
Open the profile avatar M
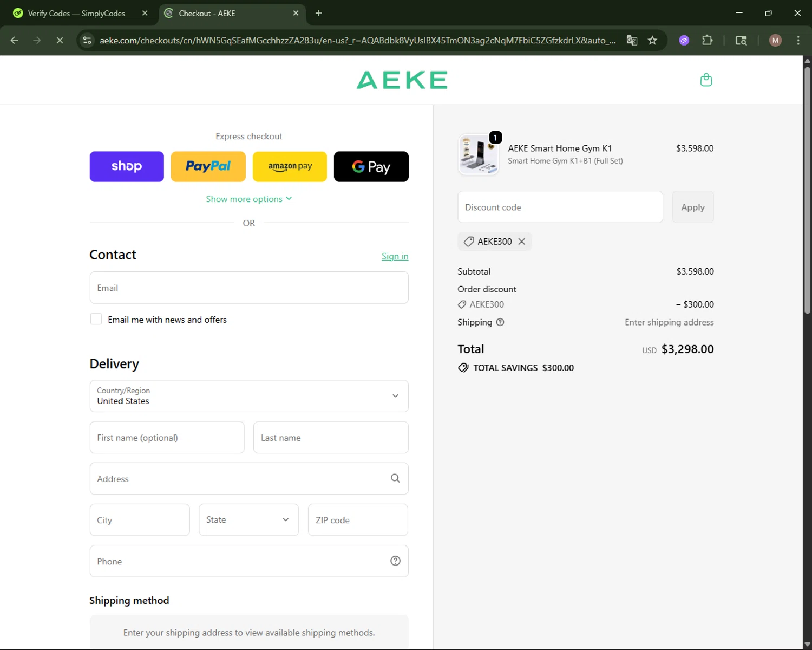click(x=775, y=40)
